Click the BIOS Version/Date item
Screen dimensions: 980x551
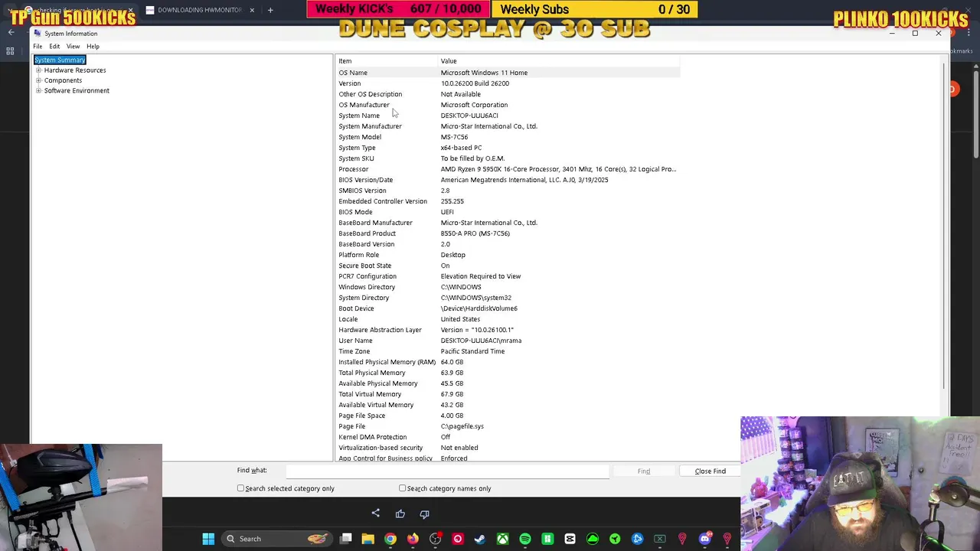pos(365,180)
